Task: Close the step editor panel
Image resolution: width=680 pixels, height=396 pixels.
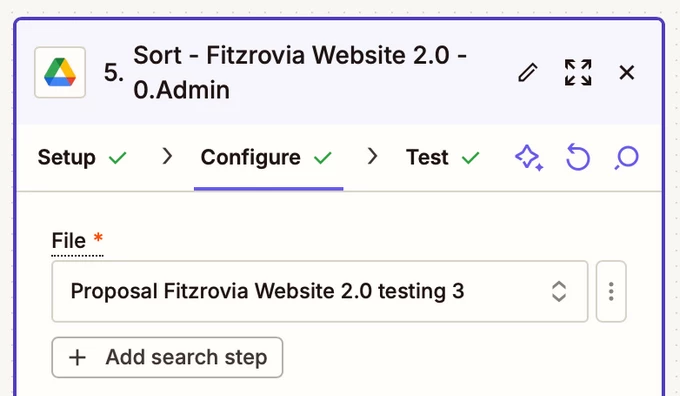Action: 627,72
